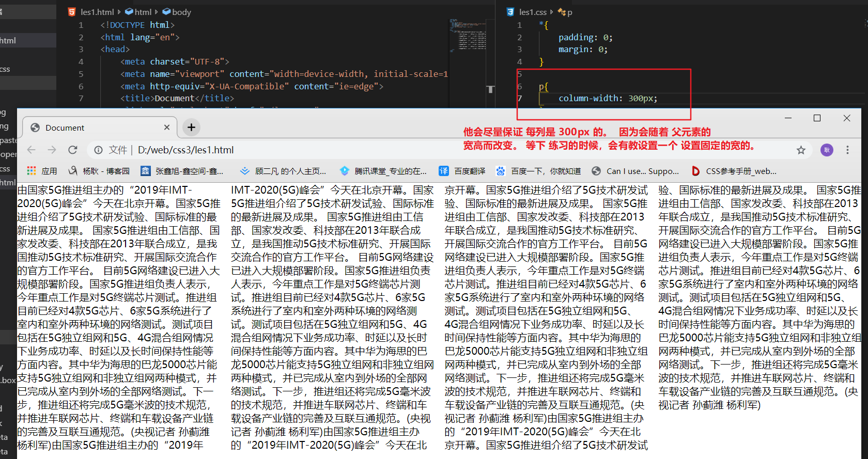868x459 pixels.
Task: Bookmark this page with the star icon
Action: (x=801, y=150)
